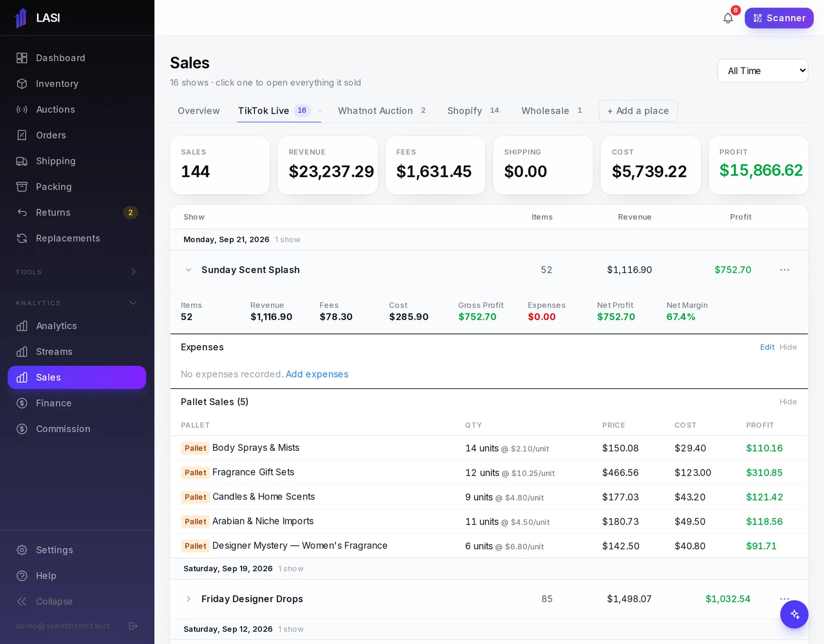Viewport: 824px width, 644px height.
Task: Open the Streams page
Action: (77, 352)
